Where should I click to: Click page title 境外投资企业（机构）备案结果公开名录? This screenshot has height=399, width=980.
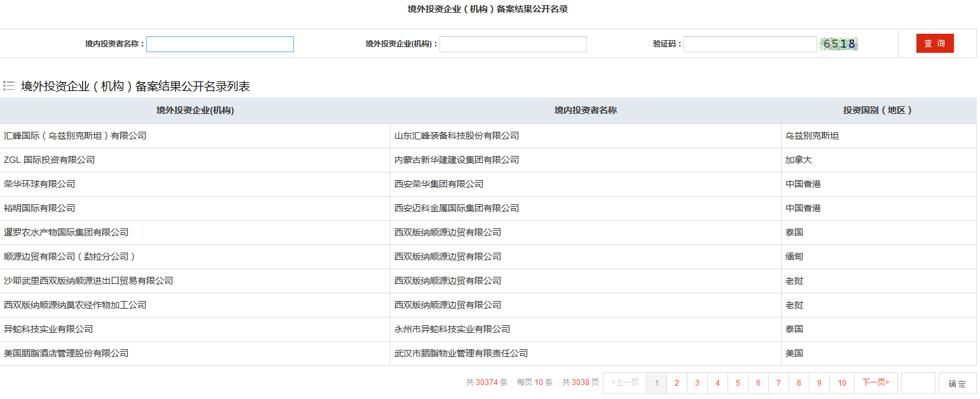tap(488, 9)
